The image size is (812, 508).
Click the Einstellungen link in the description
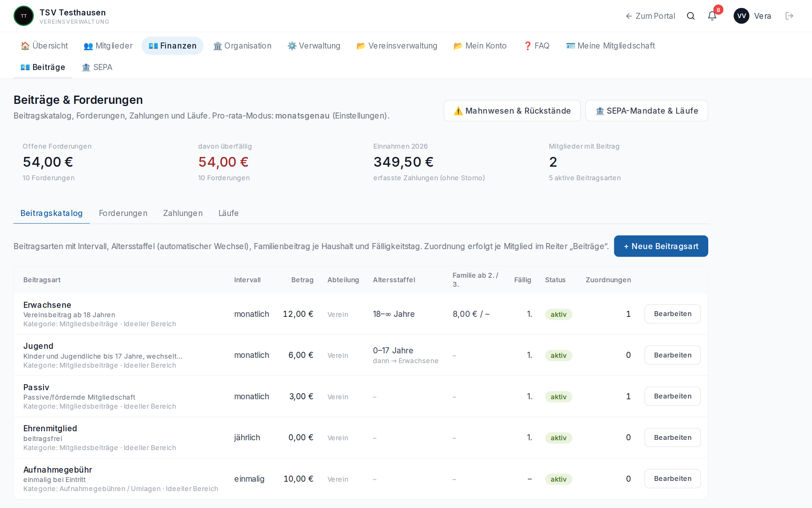360,116
